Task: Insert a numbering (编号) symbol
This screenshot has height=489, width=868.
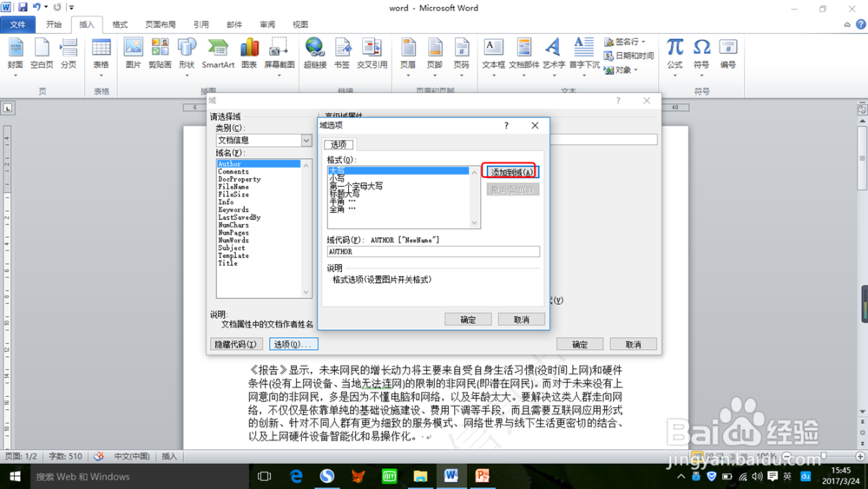Action: 728,54
